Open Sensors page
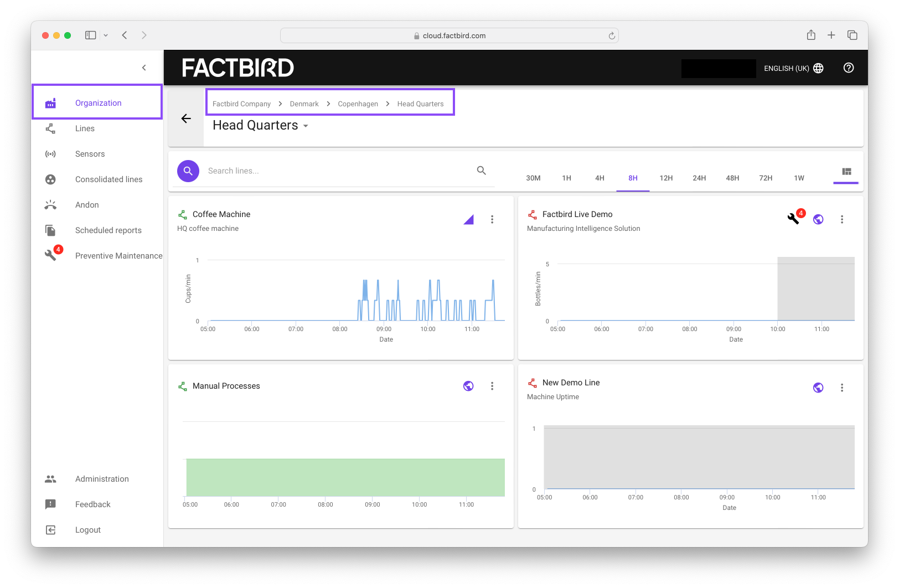 coord(90,154)
